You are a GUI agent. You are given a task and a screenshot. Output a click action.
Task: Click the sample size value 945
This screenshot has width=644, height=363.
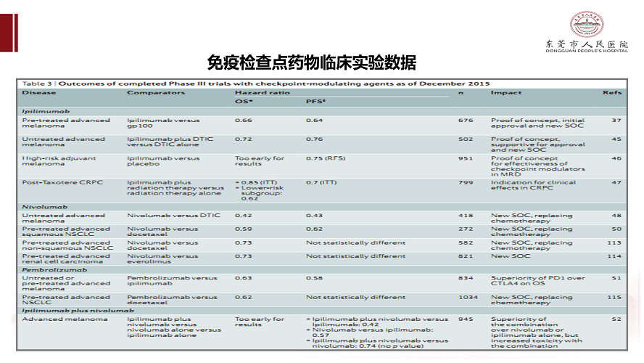pyautogui.click(x=466, y=319)
